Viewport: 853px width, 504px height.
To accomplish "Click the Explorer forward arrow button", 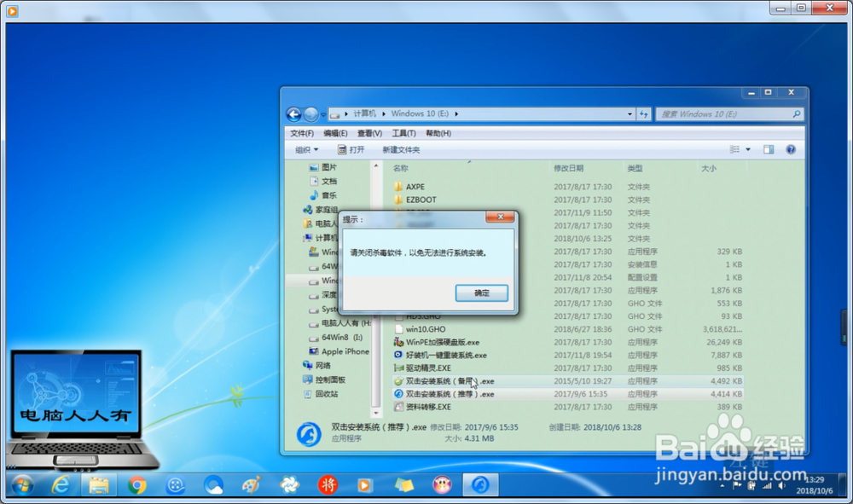I will [x=310, y=114].
